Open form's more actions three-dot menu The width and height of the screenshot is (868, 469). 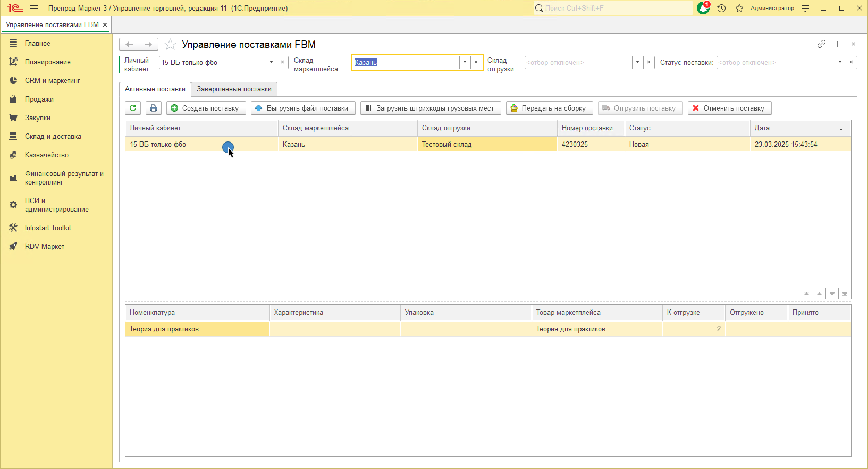tap(837, 44)
